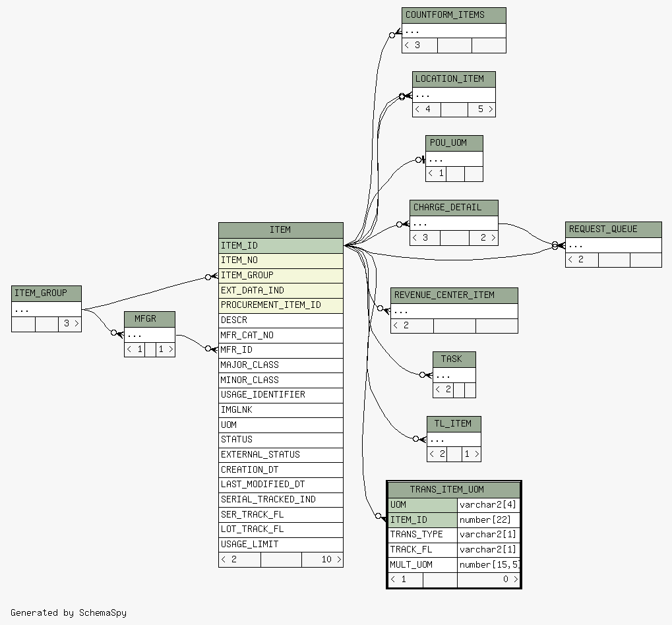
Task: Open the TL_ITEM table header
Action: (x=454, y=424)
